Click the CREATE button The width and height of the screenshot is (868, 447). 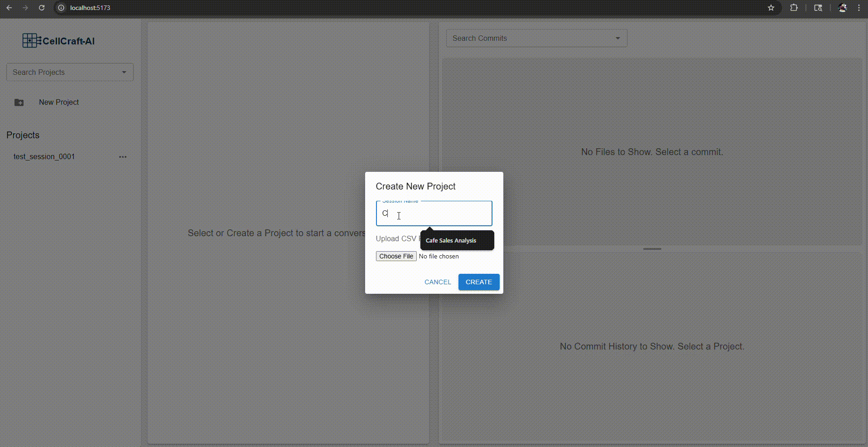(478, 282)
